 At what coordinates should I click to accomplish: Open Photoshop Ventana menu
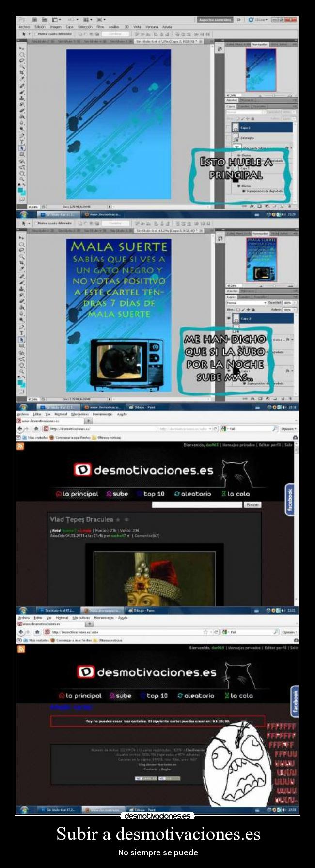[152, 27]
